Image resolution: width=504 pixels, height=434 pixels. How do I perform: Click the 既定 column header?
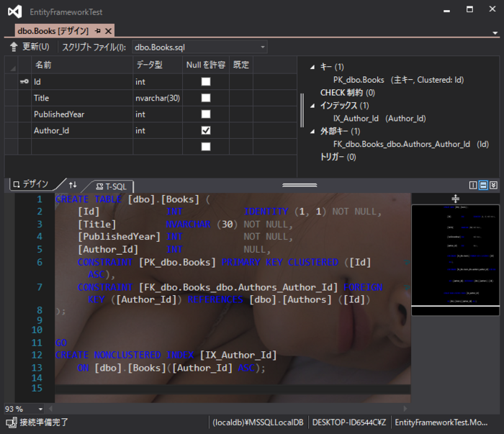241,65
